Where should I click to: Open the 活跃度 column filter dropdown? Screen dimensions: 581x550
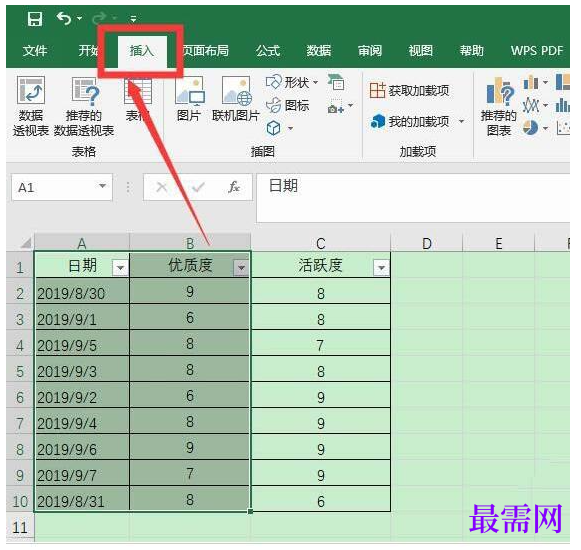point(382,267)
